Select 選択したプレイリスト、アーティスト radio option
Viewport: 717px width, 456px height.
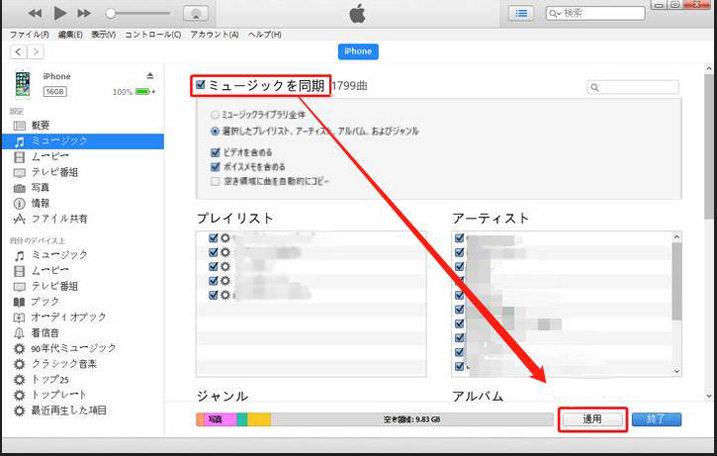pos(215,131)
